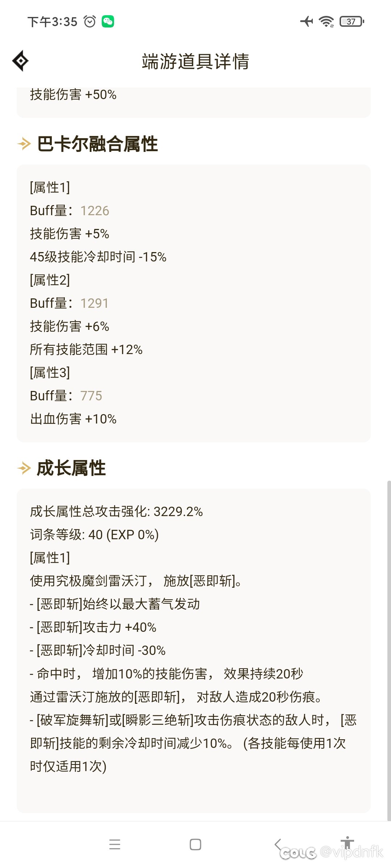Tap the back chevron navigation button

click(278, 844)
